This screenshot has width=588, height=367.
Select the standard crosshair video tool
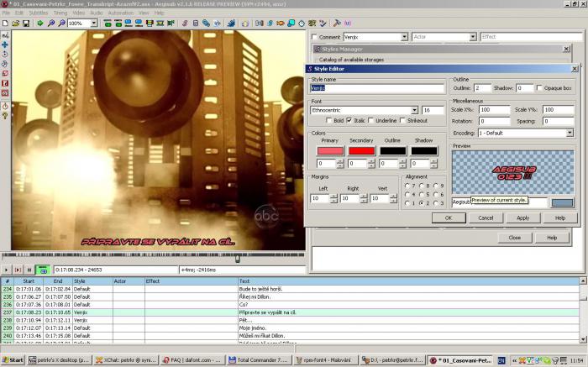point(5,35)
